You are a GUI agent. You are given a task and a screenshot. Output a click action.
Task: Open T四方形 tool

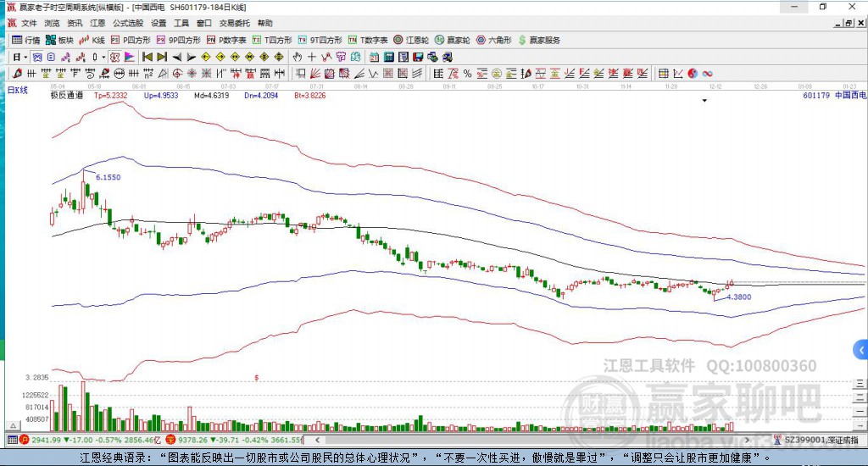pos(272,40)
